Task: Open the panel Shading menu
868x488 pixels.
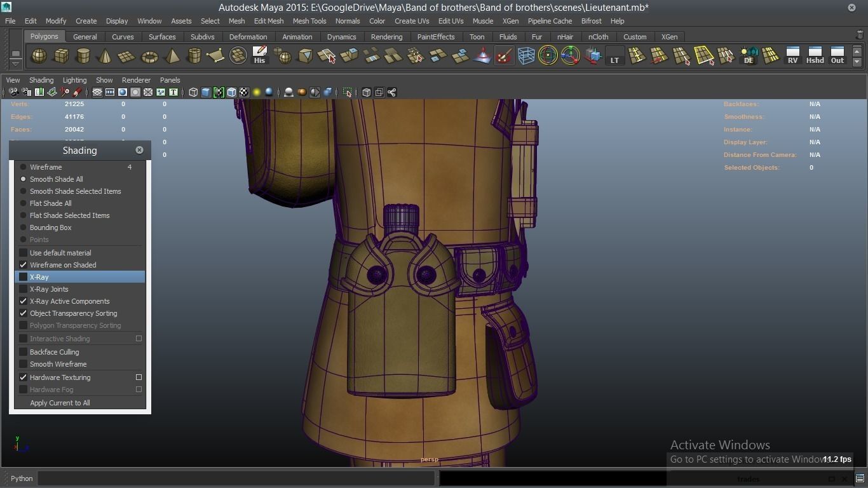Action: [41, 80]
